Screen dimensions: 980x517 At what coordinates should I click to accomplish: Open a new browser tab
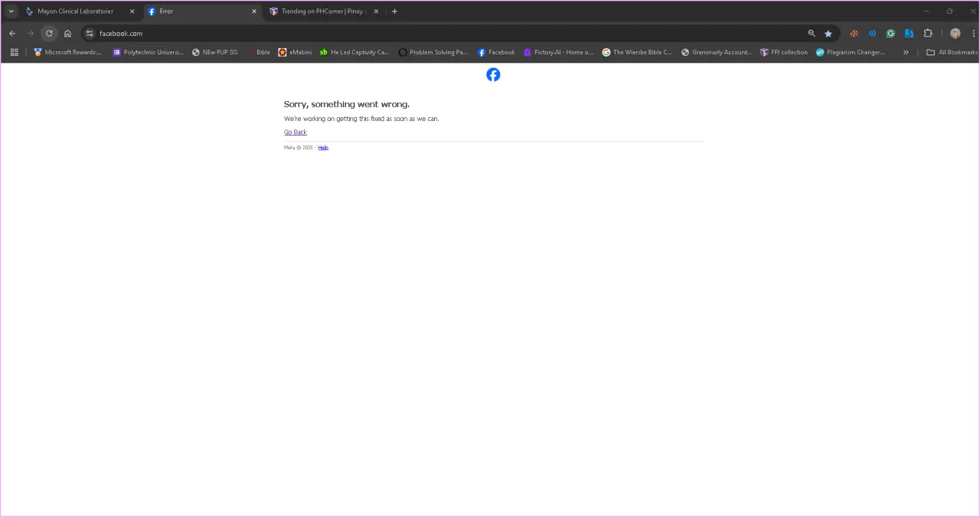tap(394, 11)
